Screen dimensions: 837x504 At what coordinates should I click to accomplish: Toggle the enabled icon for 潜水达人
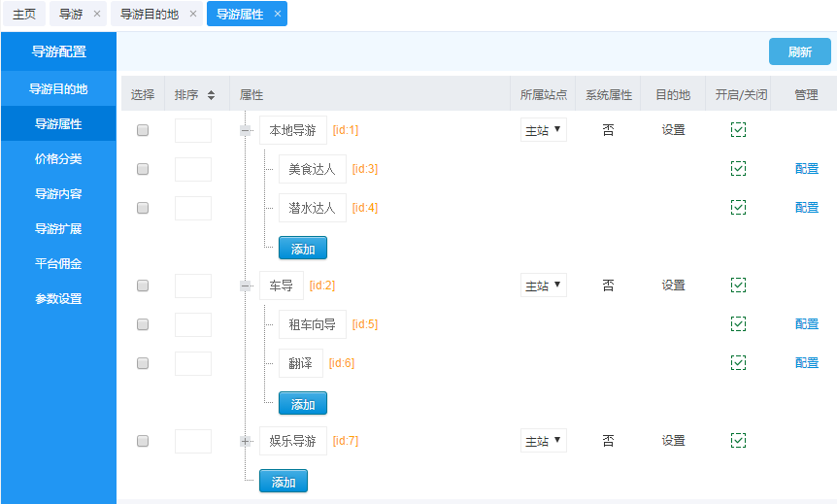[738, 207]
